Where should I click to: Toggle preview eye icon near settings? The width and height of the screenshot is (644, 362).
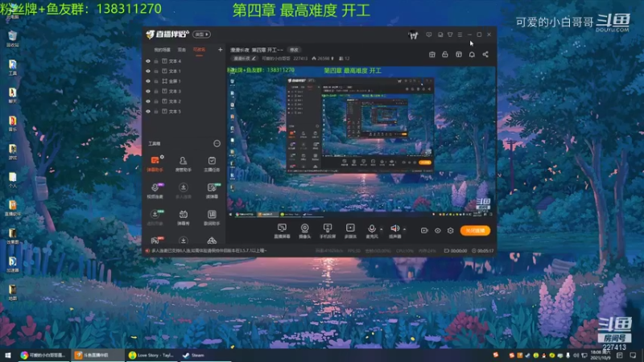[x=438, y=231]
